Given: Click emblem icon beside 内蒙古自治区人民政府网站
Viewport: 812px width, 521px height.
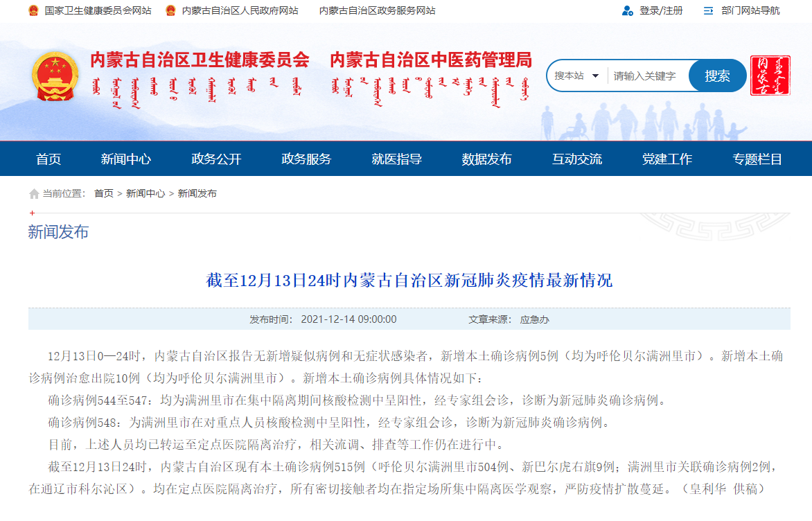Looking at the screenshot, I should pos(170,10).
